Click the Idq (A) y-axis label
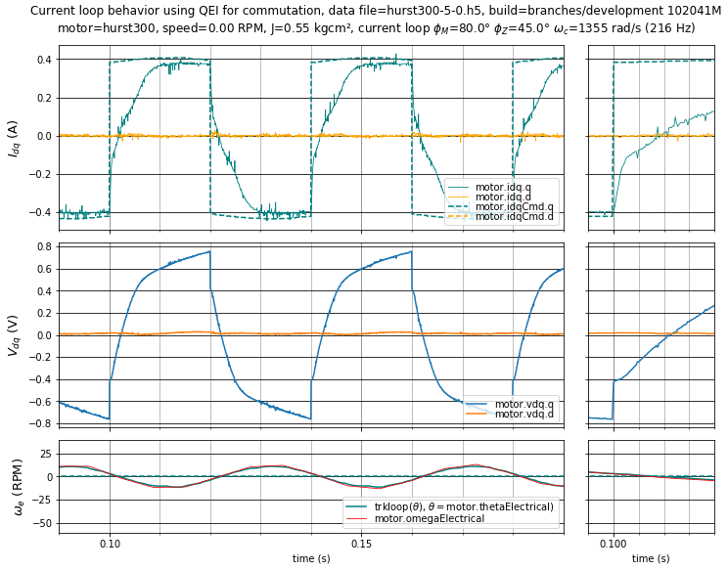The width and height of the screenshot is (728, 570). pos(13,138)
